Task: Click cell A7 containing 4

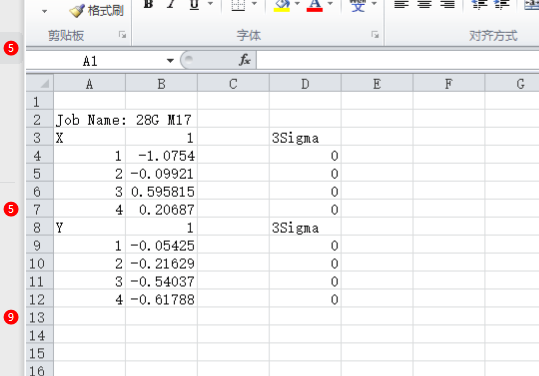Action: pos(90,209)
